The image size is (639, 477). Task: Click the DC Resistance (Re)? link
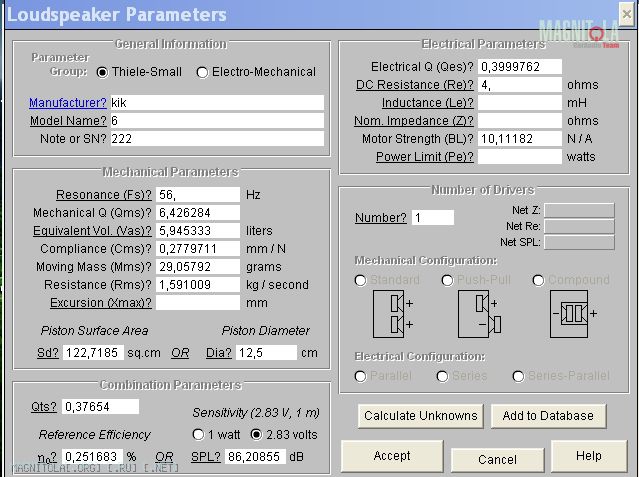pyautogui.click(x=413, y=85)
